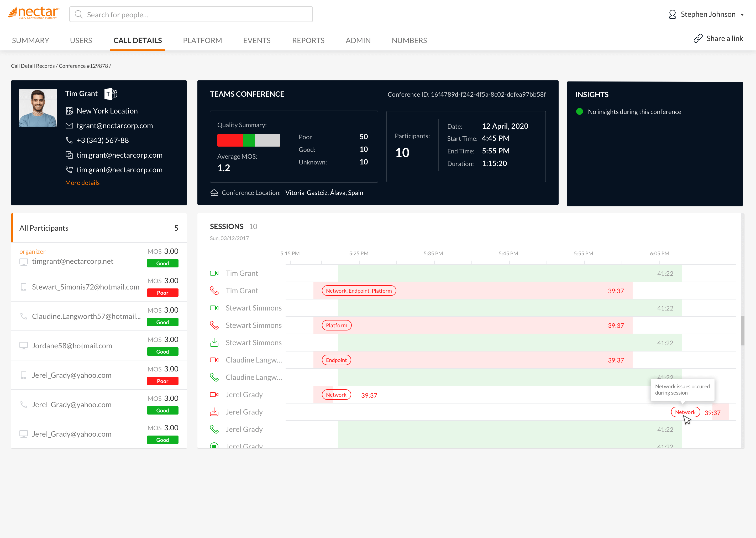This screenshot has width=756, height=538.
Task: Click the phone icon beside Claudine.Langworth57@hotmail
Action: [24, 316]
